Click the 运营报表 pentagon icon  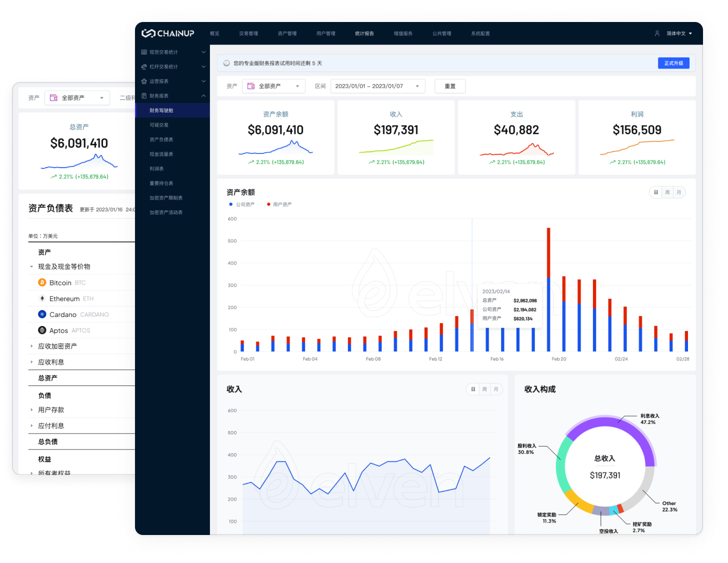(x=144, y=80)
